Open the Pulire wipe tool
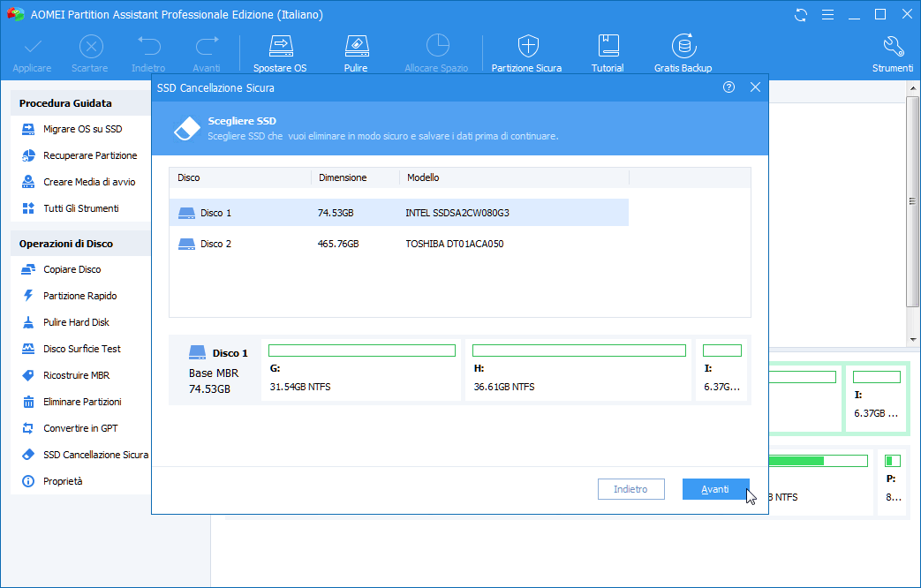This screenshot has height=588, width=921. click(356, 54)
